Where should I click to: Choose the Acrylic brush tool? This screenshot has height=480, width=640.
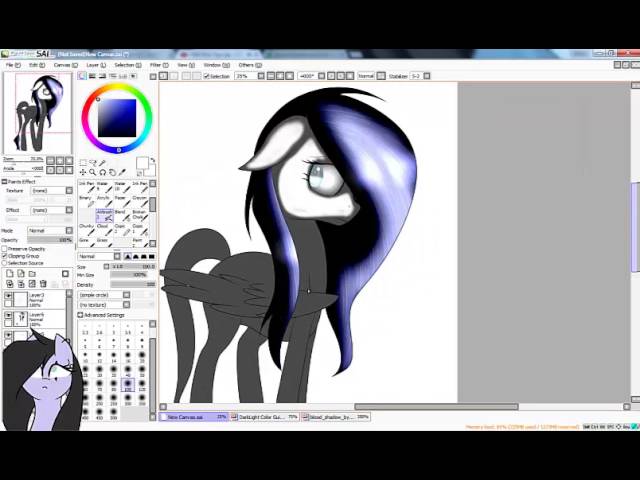(x=104, y=201)
